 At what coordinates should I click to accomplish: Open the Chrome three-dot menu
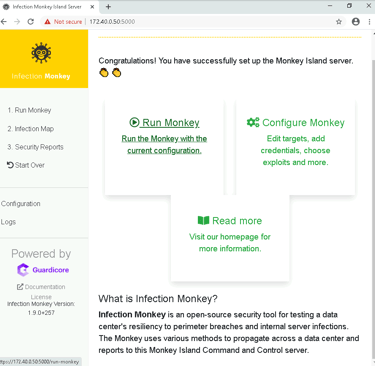point(369,22)
